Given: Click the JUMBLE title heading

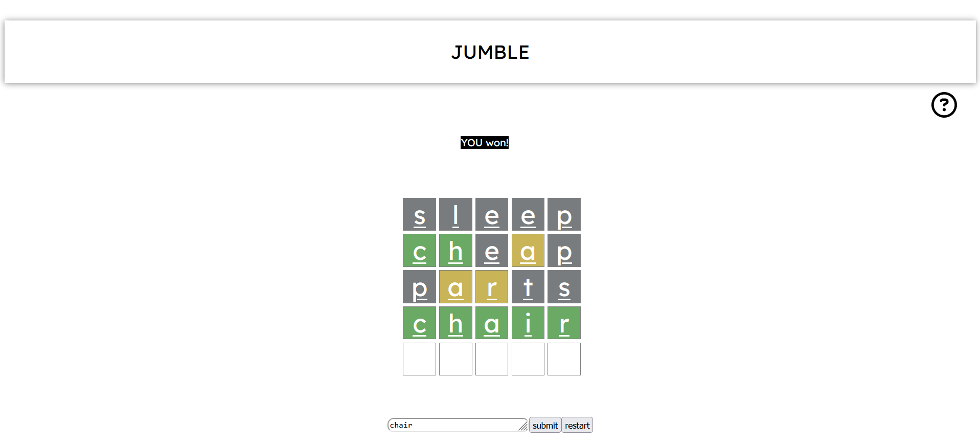Looking at the screenshot, I should pos(490,52).
